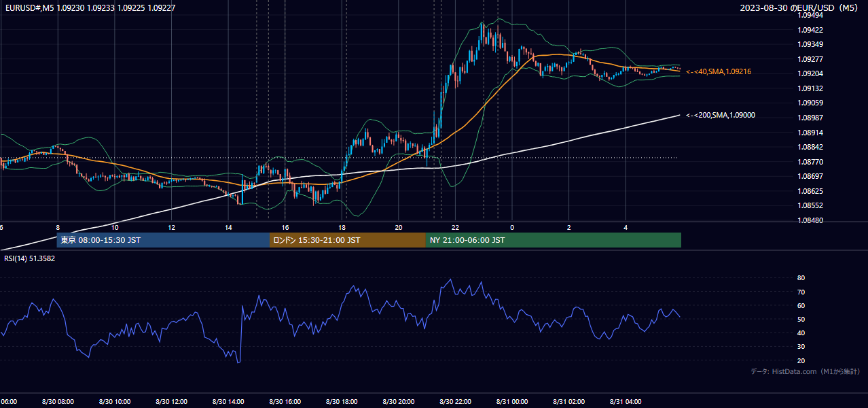Click the 8/31 00:00 bottom time label
This screenshot has height=408, width=868.
[512, 401]
